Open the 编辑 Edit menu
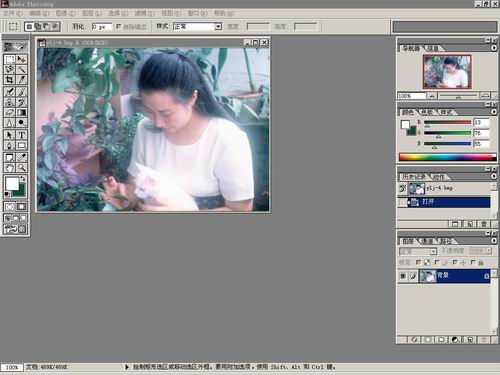The width and height of the screenshot is (500, 375). click(x=39, y=13)
